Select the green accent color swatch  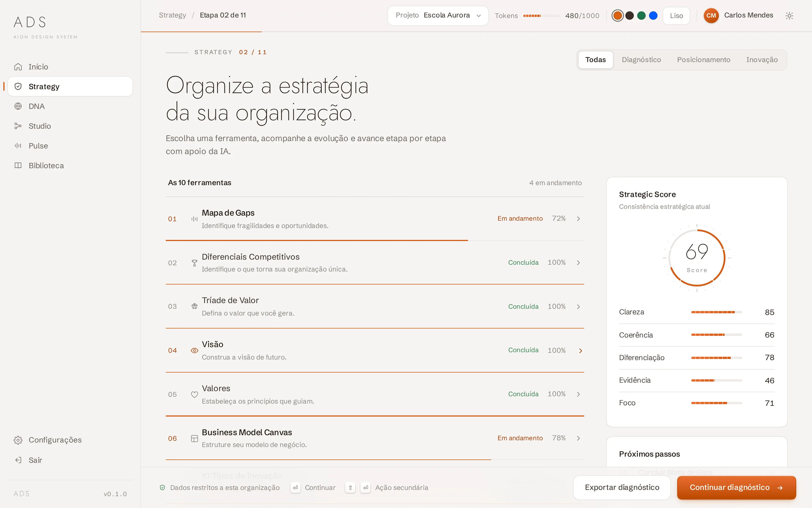click(641, 16)
